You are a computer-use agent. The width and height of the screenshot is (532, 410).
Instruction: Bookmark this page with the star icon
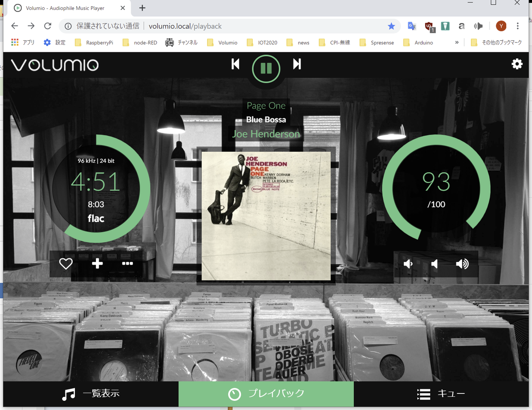coord(391,26)
